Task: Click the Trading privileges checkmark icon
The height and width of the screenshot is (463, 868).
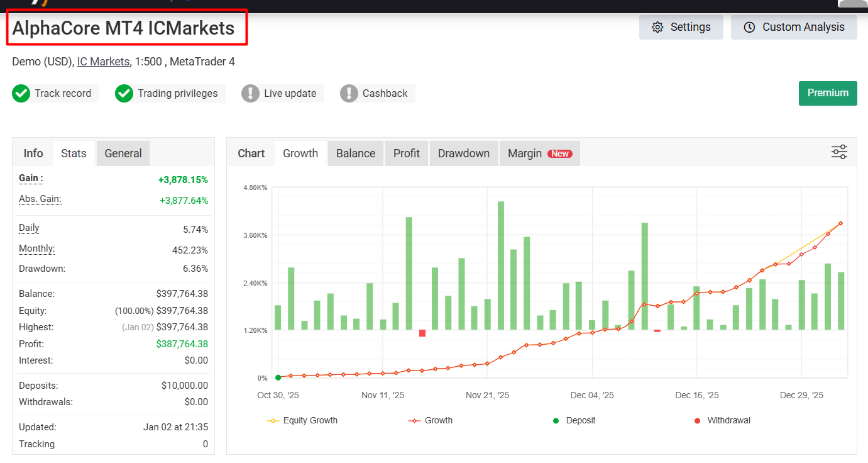Action: [x=124, y=94]
